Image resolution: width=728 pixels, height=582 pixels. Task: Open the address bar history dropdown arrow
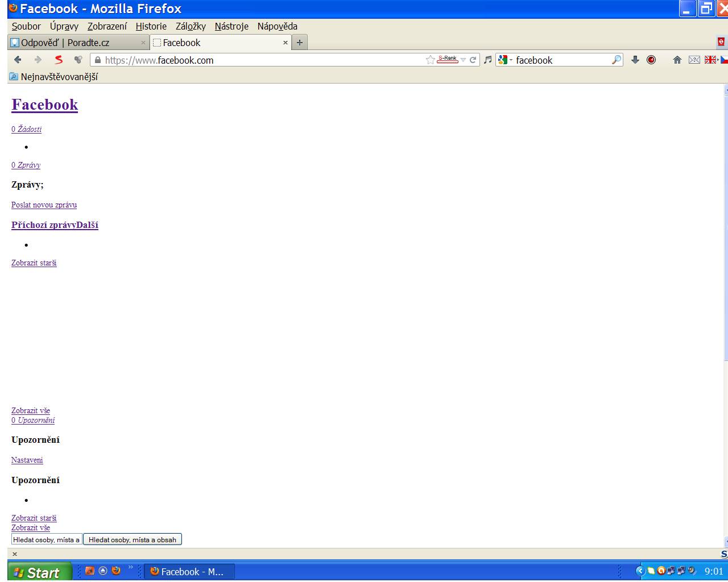click(463, 60)
